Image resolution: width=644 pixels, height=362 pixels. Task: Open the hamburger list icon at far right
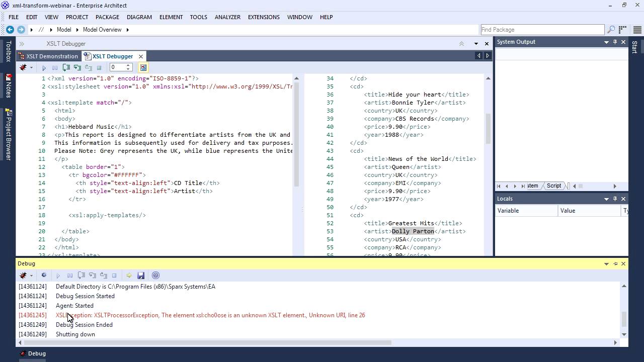[x=637, y=30]
